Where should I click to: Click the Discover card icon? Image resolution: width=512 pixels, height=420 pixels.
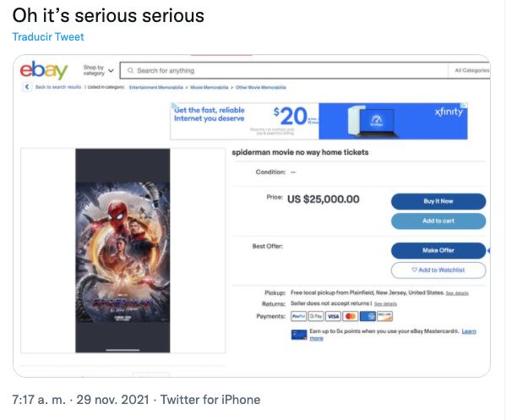tap(384, 316)
